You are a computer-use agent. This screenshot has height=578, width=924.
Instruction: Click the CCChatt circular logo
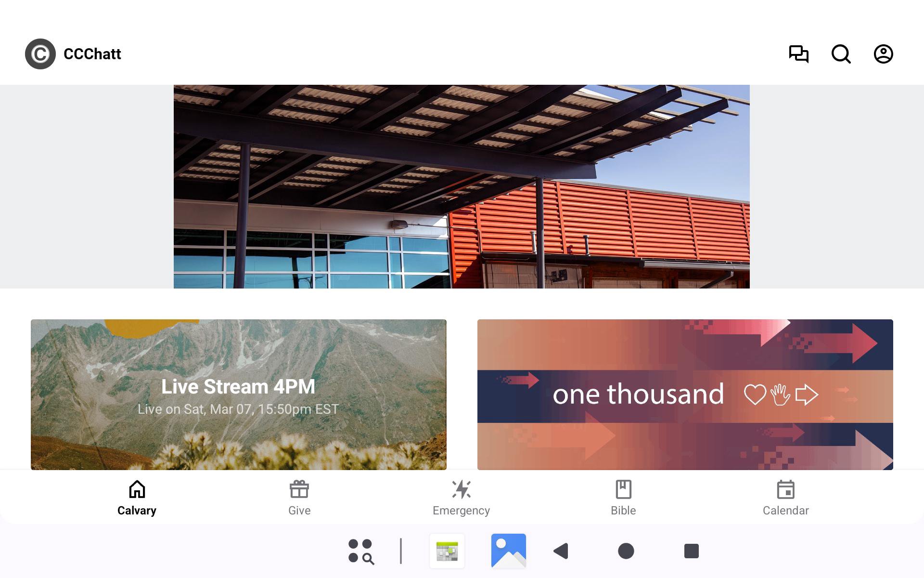click(x=40, y=54)
